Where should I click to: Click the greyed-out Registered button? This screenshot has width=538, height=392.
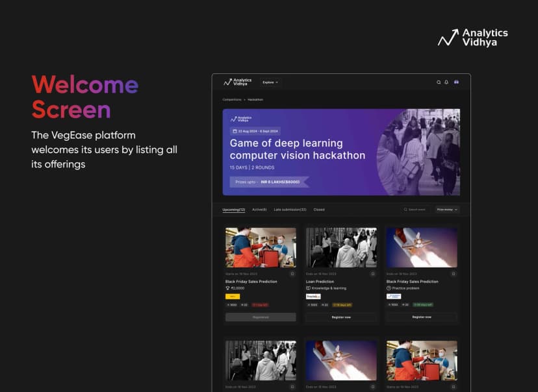261,317
